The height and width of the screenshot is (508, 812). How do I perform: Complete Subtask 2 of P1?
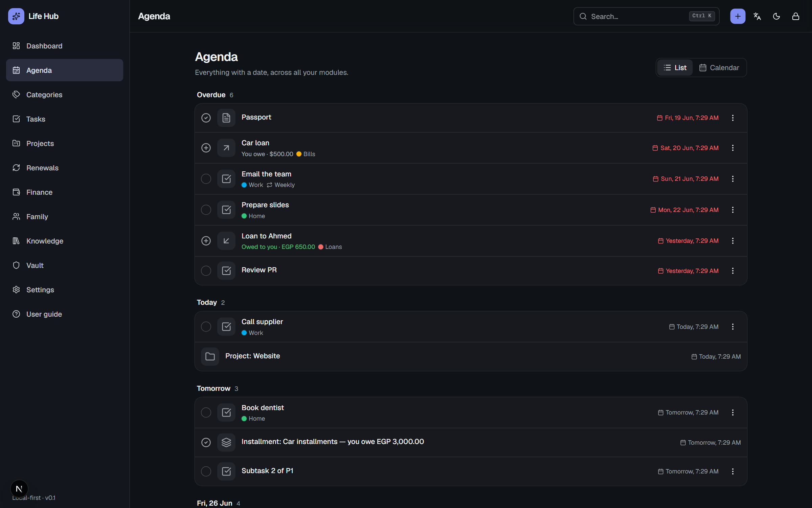[x=206, y=471]
